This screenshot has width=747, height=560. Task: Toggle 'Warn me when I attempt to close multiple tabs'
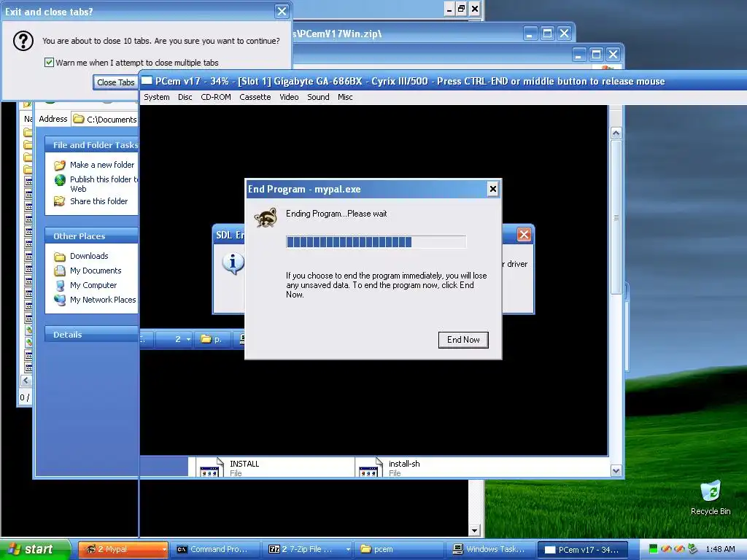(49, 63)
